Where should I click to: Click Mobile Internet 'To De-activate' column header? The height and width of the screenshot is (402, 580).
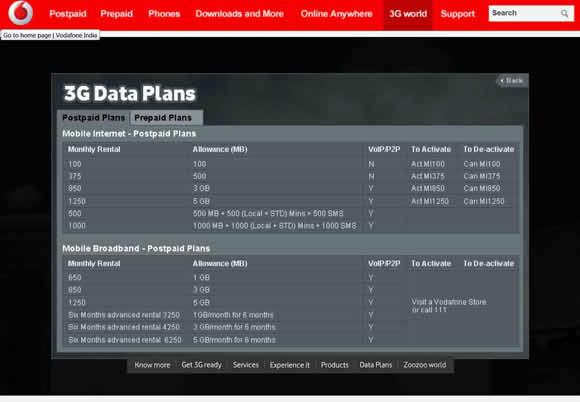(x=489, y=149)
